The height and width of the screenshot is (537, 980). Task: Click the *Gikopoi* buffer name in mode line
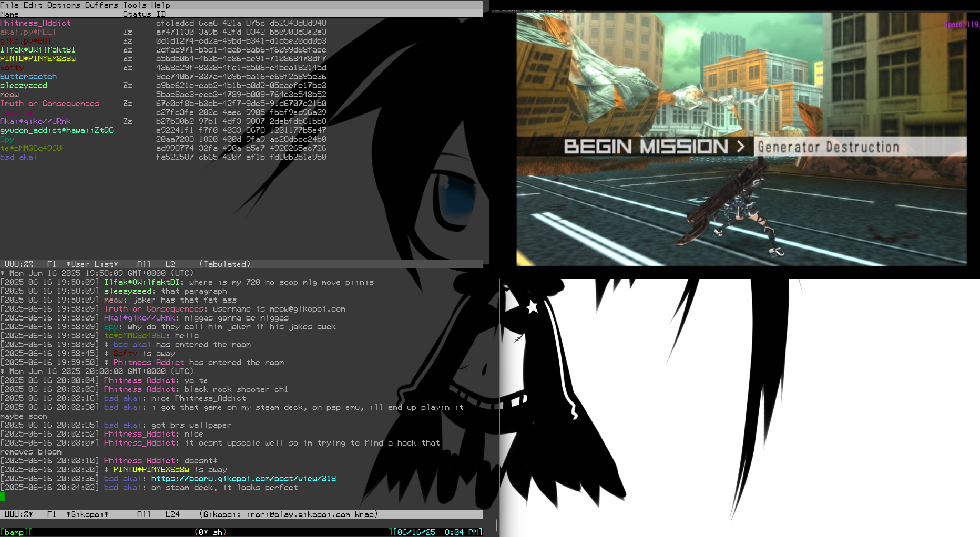tap(87, 514)
